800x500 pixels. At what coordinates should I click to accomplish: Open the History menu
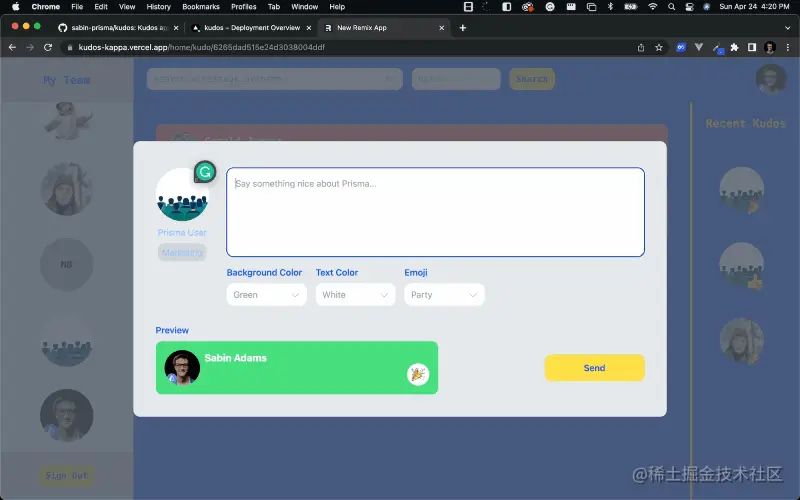(158, 7)
